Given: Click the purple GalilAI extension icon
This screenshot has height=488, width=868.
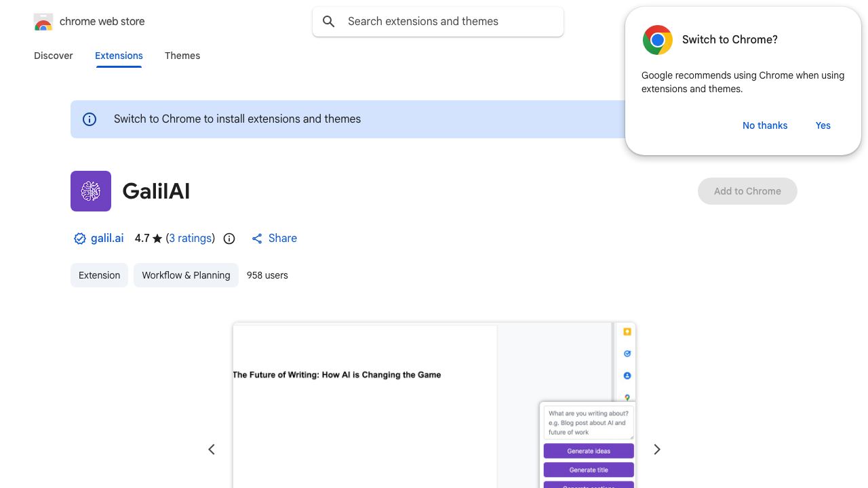Looking at the screenshot, I should [x=91, y=191].
